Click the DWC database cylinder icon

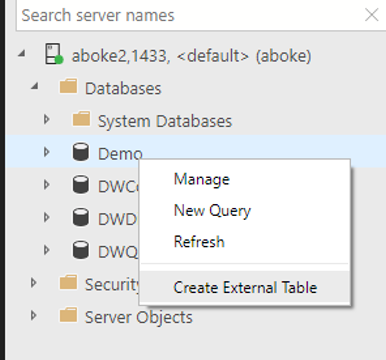click(x=81, y=184)
